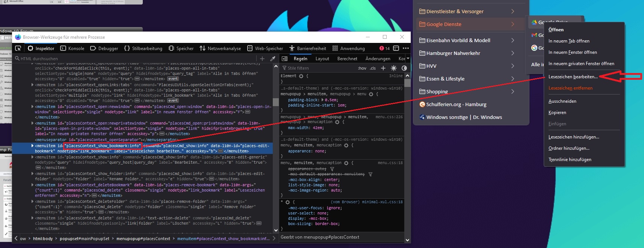Toggle light color scheme simulation
Image resolution: width=644 pixels, height=248 pixels.
pyautogui.click(x=394, y=68)
